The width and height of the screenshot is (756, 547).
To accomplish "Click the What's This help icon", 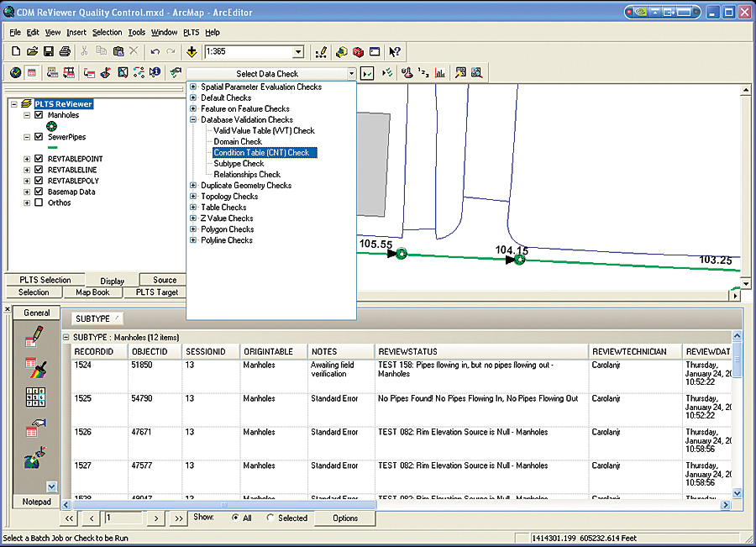I will click(395, 51).
